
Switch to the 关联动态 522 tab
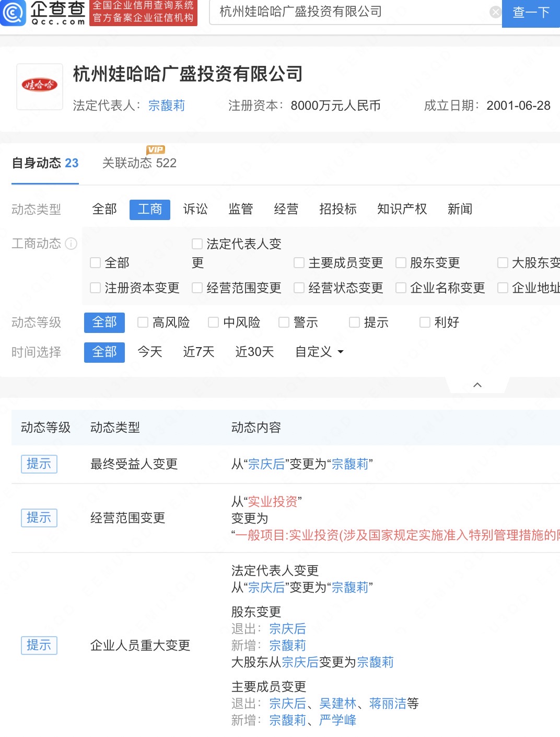coord(139,163)
